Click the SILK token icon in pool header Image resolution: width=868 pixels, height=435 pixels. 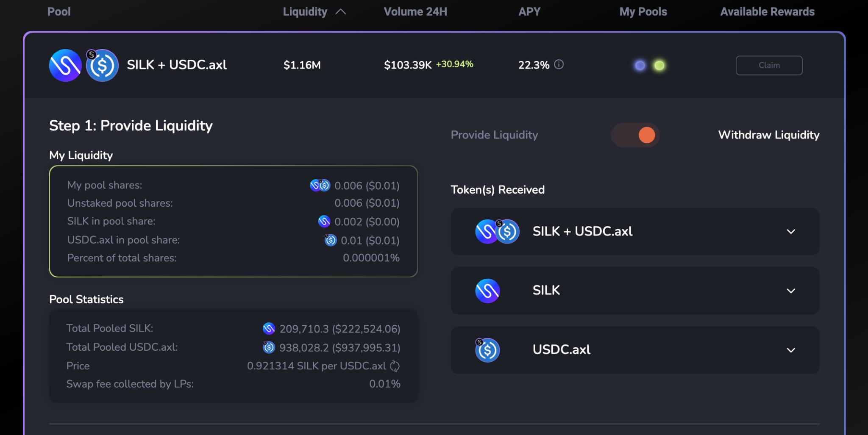click(x=65, y=65)
